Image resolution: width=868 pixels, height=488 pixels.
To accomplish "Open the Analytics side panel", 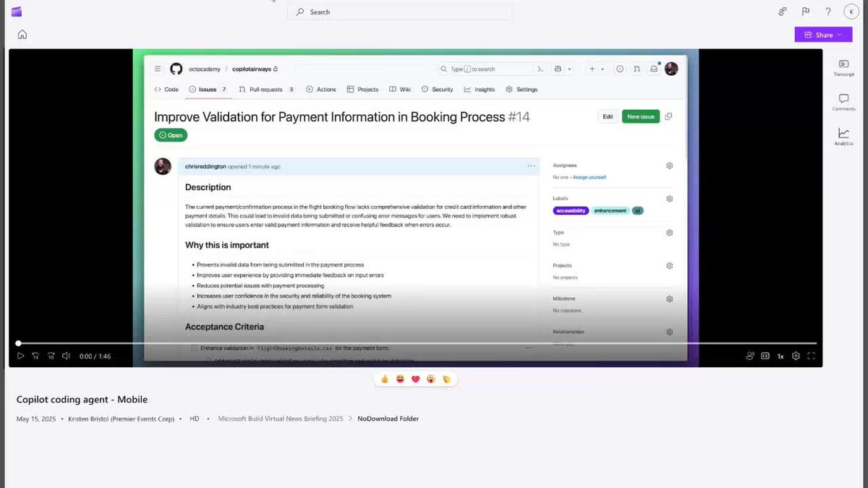I will 843,137.
